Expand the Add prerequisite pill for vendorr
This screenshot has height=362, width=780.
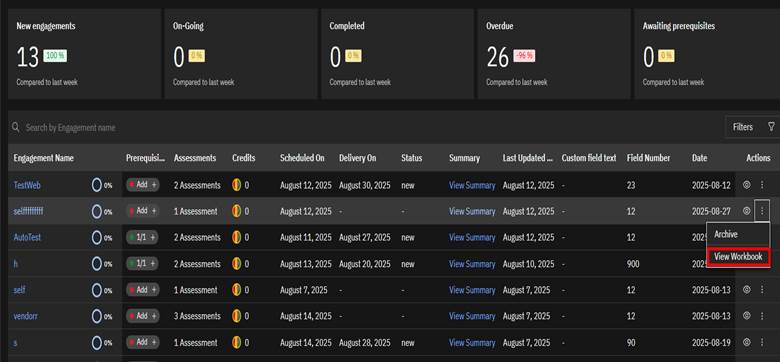click(x=142, y=316)
